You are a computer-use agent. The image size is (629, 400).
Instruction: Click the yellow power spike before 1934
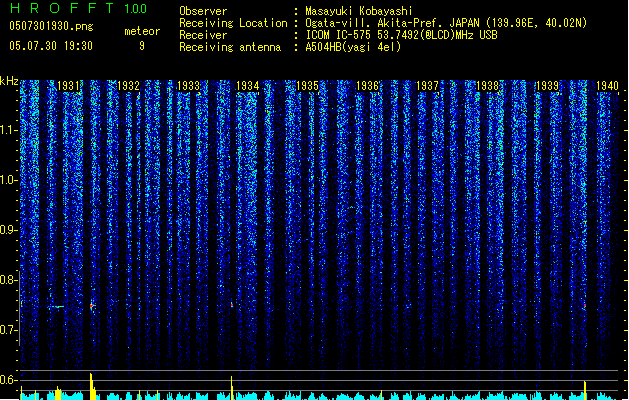[231, 388]
